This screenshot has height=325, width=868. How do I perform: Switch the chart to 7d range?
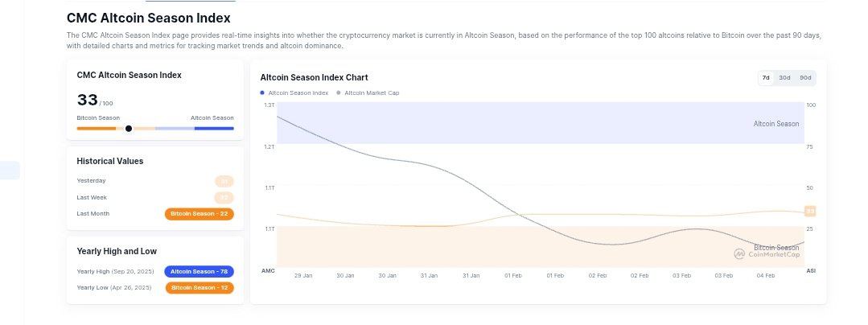point(766,77)
